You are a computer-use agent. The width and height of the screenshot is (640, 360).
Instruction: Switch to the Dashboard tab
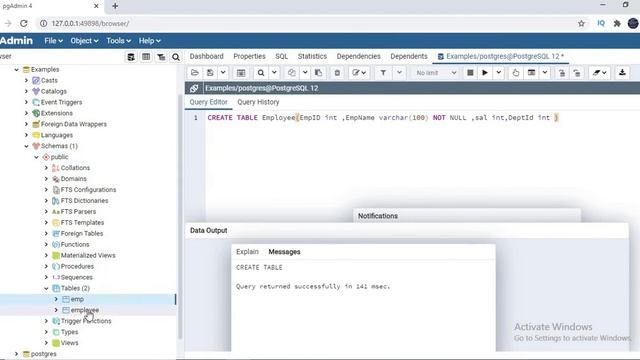pos(207,56)
